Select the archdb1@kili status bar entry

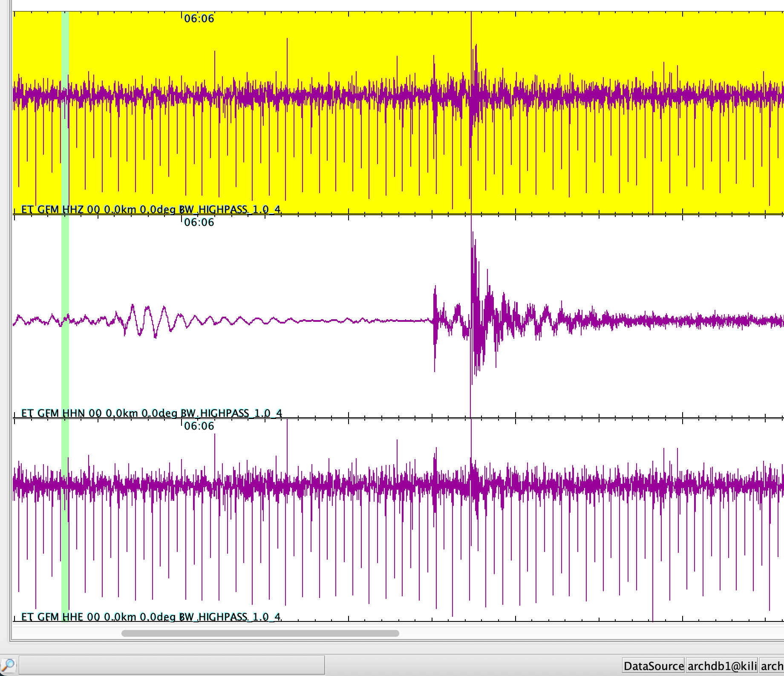[x=722, y=666]
